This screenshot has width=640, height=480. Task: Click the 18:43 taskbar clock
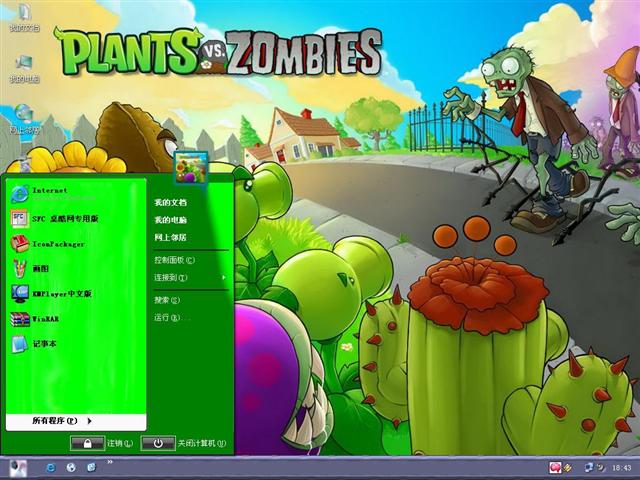pyautogui.click(x=622, y=468)
